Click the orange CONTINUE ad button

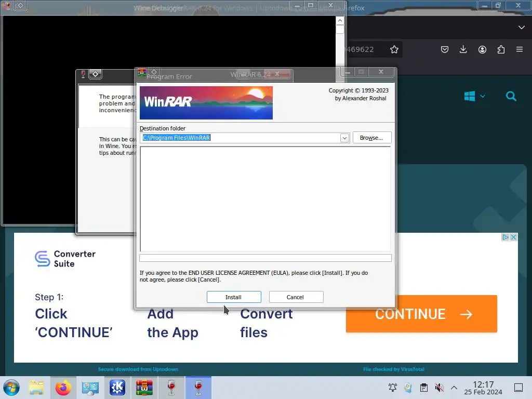pyautogui.click(x=421, y=314)
